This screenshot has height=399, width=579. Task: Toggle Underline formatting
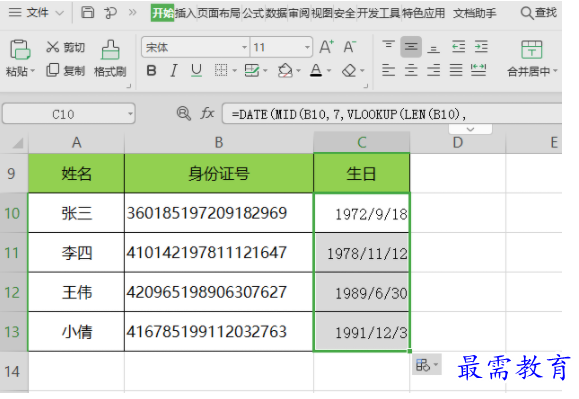pos(196,70)
